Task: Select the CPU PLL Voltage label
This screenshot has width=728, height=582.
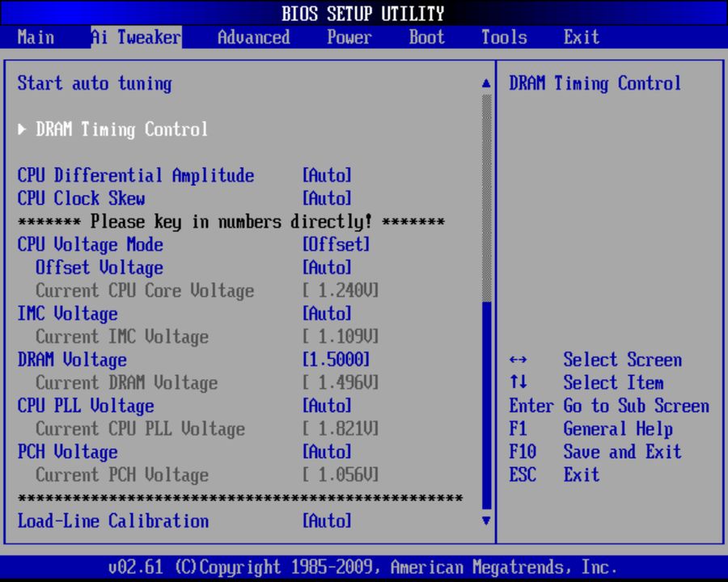Action: click(86, 406)
